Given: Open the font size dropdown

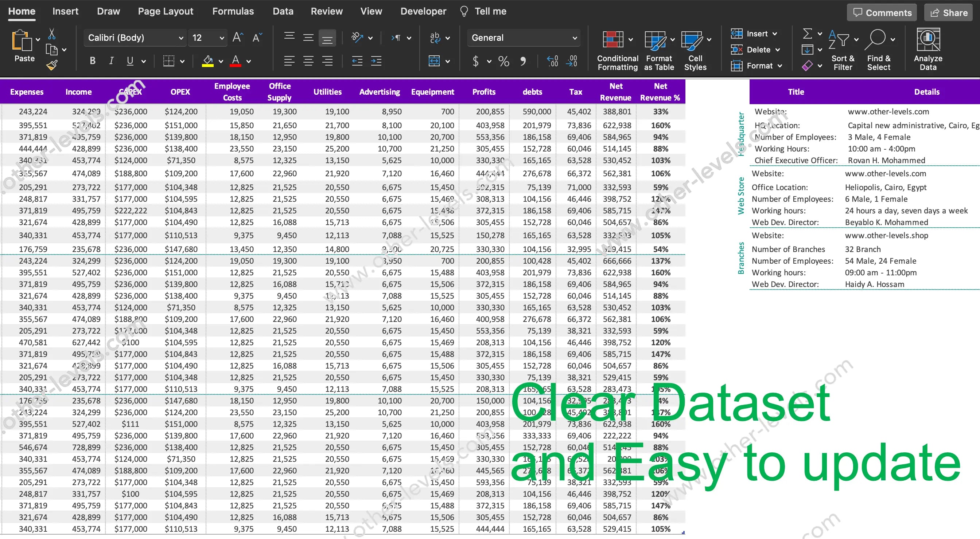Looking at the screenshot, I should (221, 38).
